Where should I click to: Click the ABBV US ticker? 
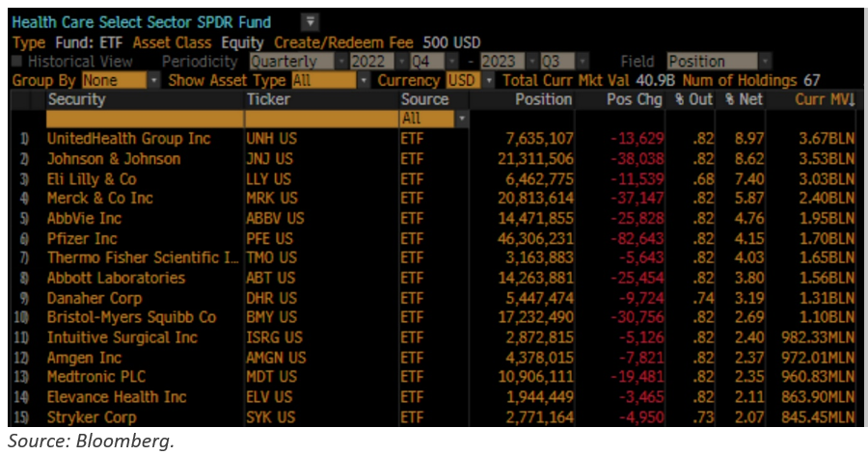tap(275, 218)
